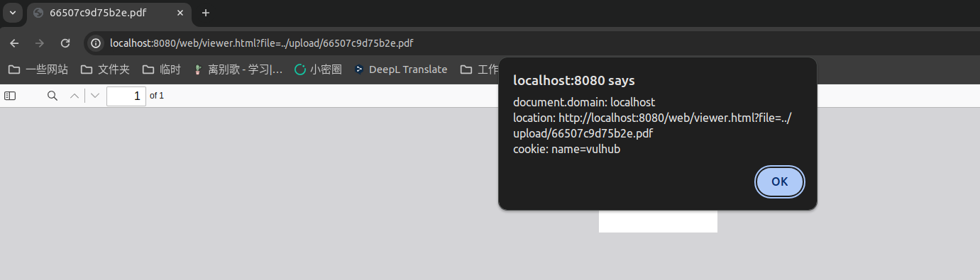980x280 pixels.
Task: Toggle the PDF viewer sidebar
Action: (10, 96)
